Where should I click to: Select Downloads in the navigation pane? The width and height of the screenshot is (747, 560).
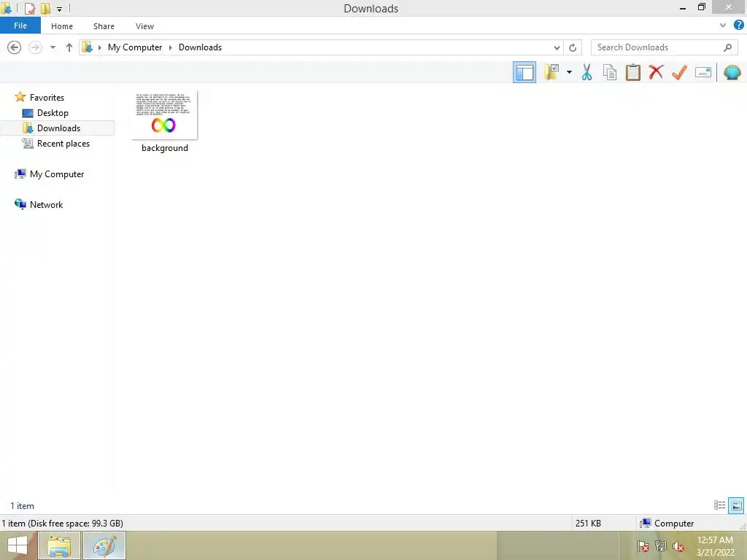[58, 128]
